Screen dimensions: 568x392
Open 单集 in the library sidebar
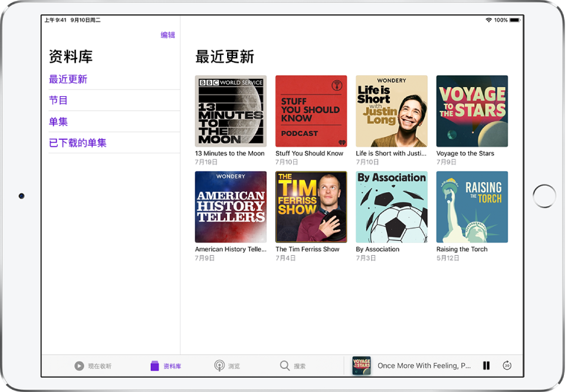58,122
